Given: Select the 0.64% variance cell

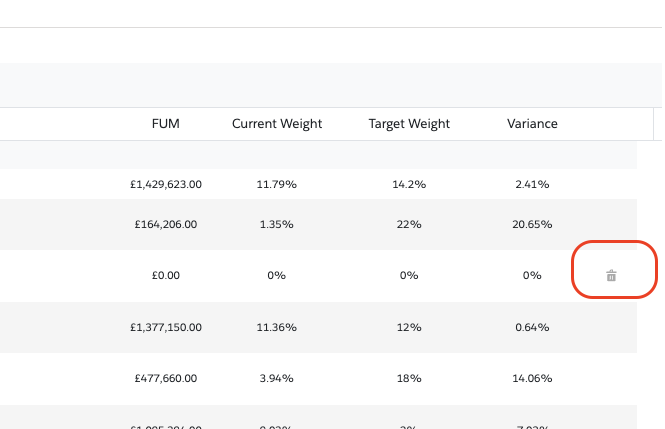Looking at the screenshot, I should (x=532, y=327).
